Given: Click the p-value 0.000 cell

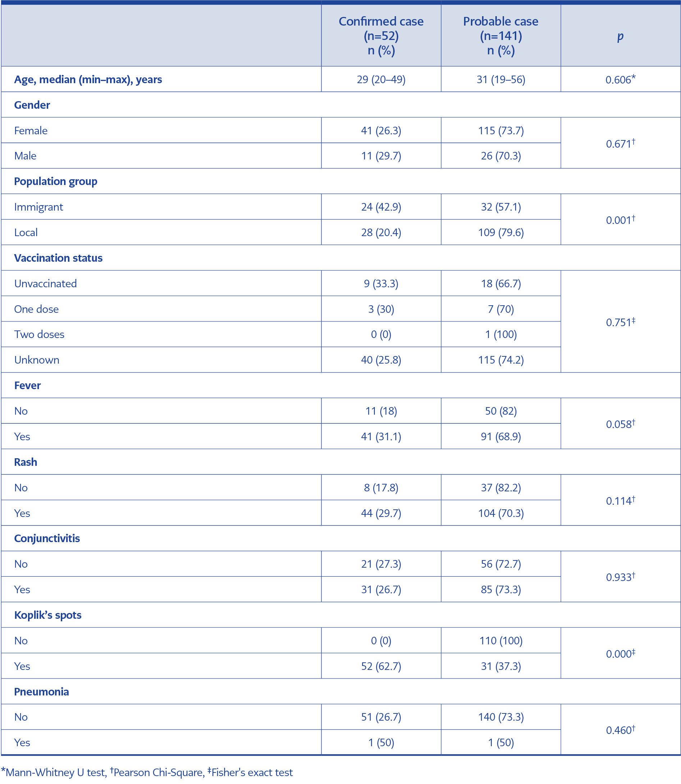Looking at the screenshot, I should (x=620, y=654).
